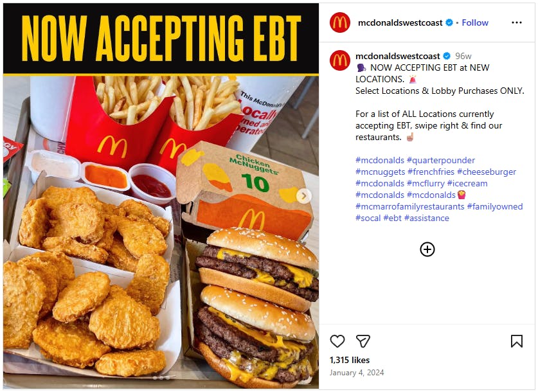Follow the mcdonaldswestcoast account
This screenshot has height=392, width=538.
(x=475, y=22)
